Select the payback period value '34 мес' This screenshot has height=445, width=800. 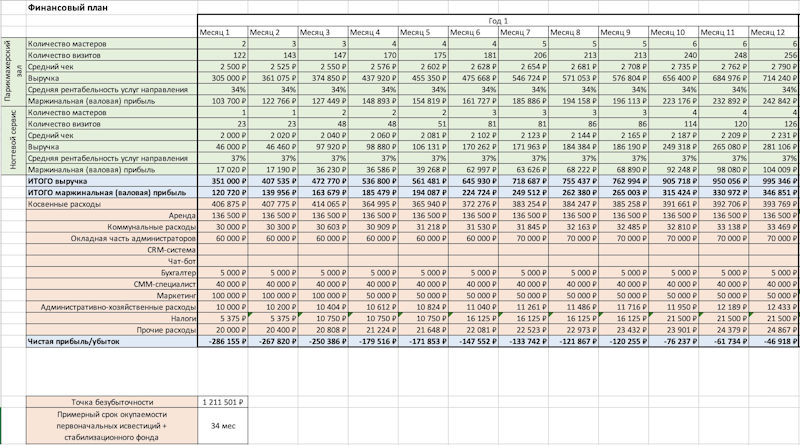click(x=222, y=425)
